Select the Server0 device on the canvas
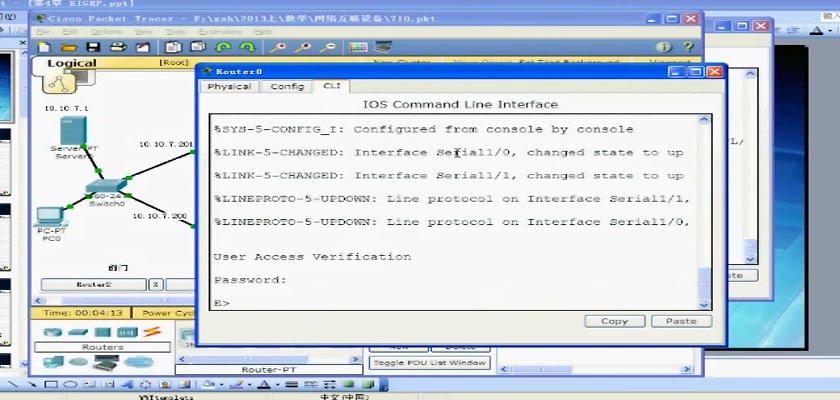Viewport: 840px width, 400px height. tap(73, 132)
